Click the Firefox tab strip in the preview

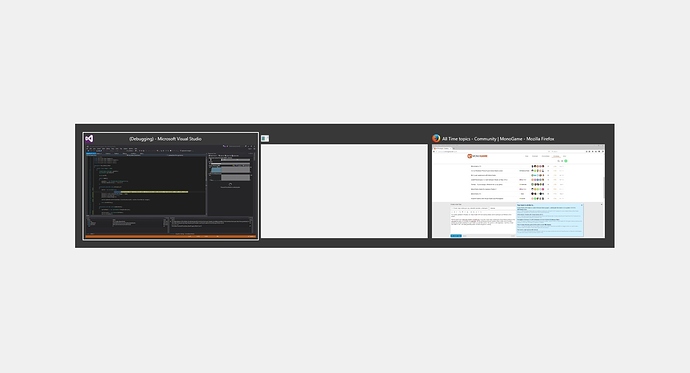(518, 148)
